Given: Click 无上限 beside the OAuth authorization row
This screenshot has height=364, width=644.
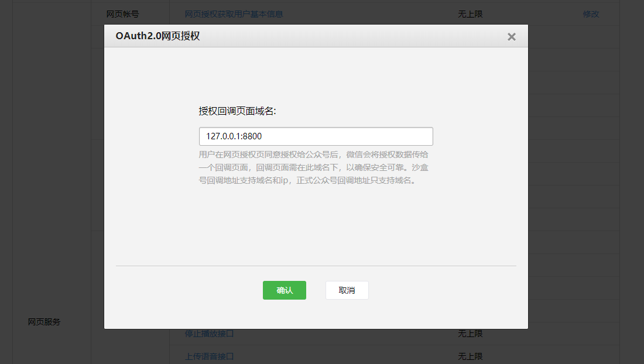Looking at the screenshot, I should (x=470, y=13).
